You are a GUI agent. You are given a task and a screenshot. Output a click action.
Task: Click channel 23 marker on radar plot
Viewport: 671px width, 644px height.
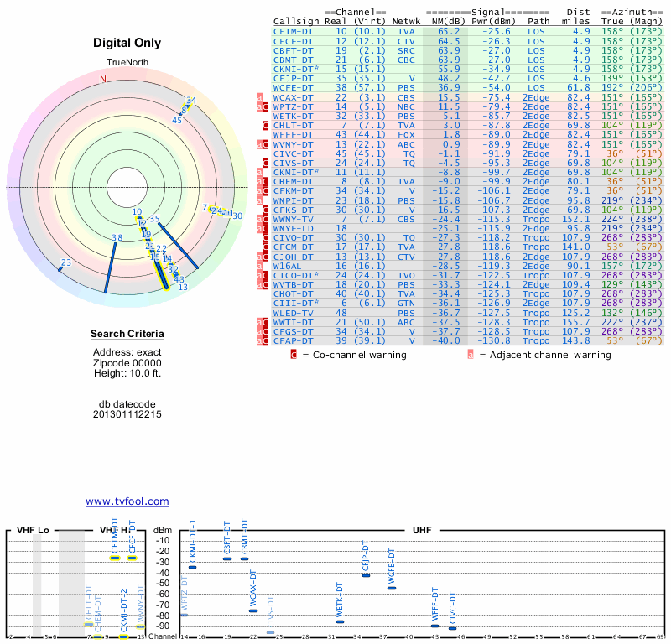click(x=60, y=269)
